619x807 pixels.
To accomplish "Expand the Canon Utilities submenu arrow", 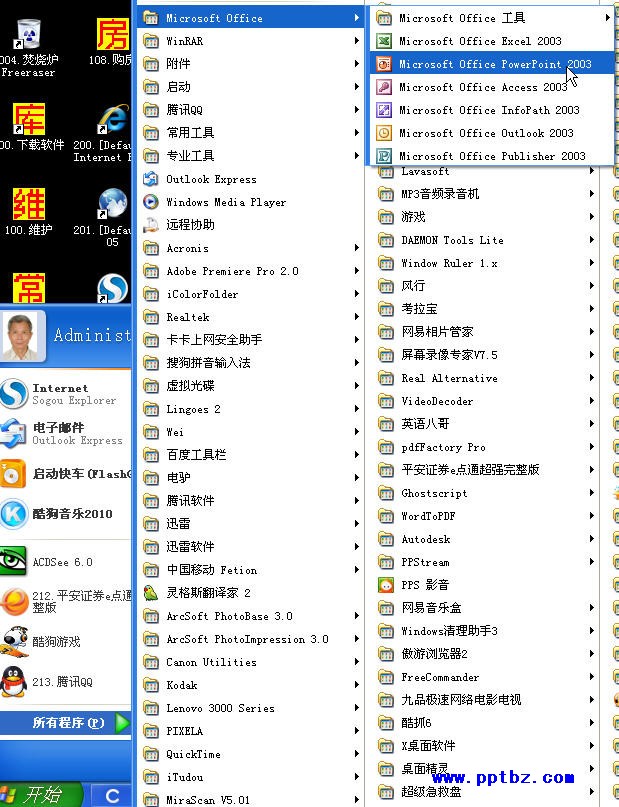I will click(x=357, y=662).
